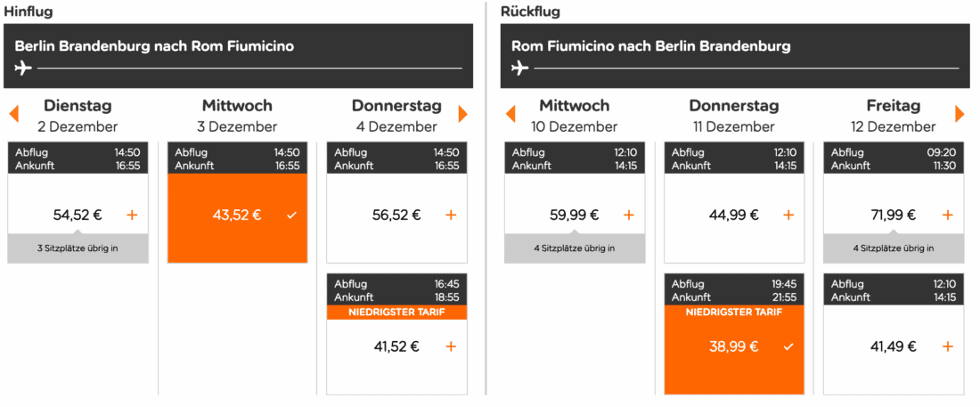Add the 59,99 € Wednesday return plus icon
Viewport: 980px width, 407px height.
pos(628,215)
